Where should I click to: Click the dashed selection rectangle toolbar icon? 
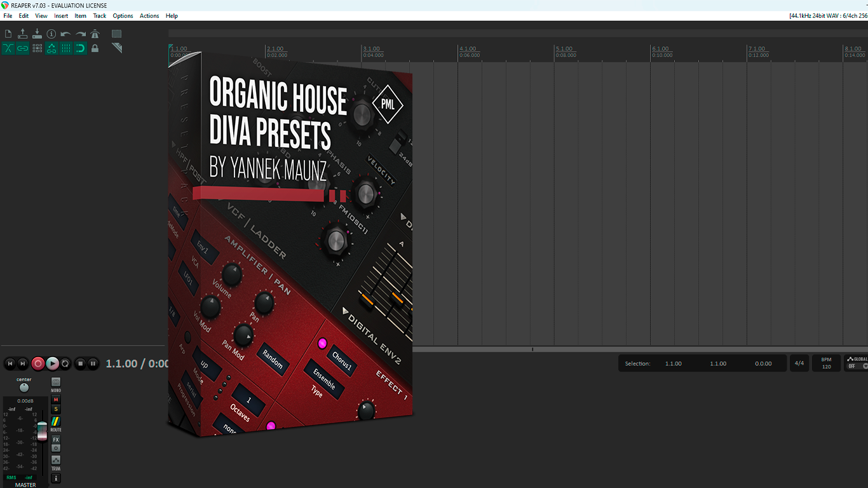point(117,34)
